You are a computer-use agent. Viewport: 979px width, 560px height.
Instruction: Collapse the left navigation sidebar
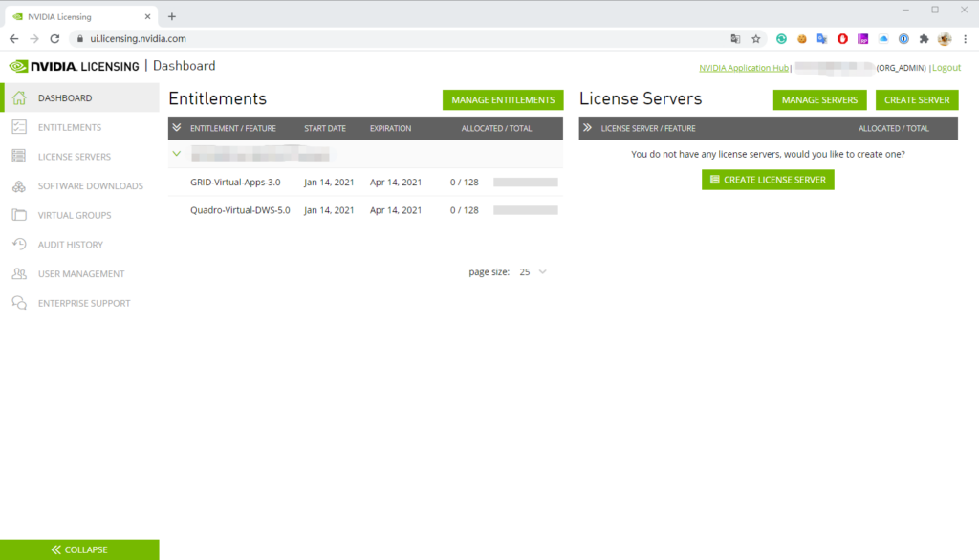79,549
